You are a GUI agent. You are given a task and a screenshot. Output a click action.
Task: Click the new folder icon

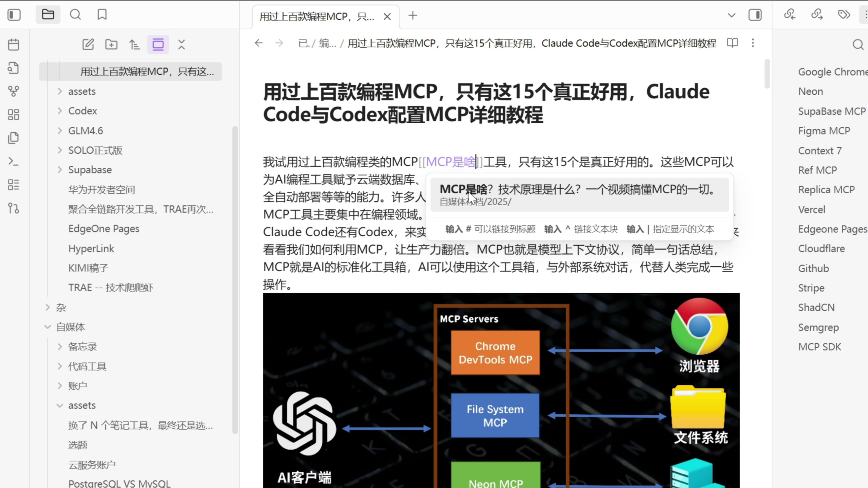(111, 45)
